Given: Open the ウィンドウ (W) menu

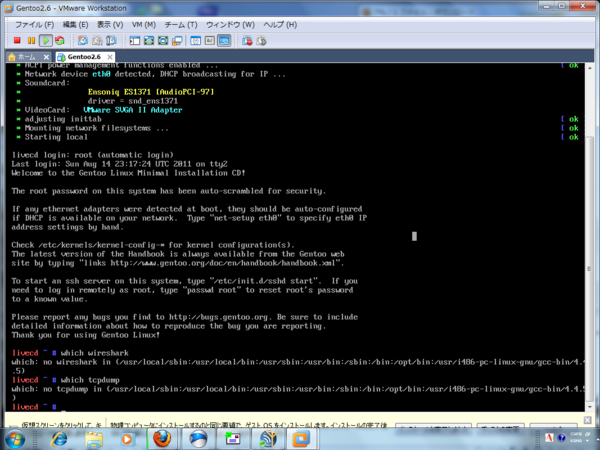Looking at the screenshot, I should point(230,25).
